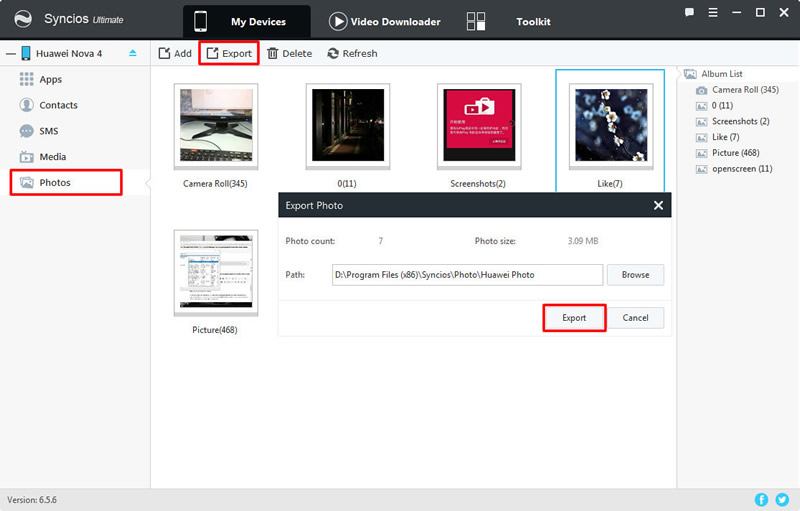Image resolution: width=800 pixels, height=511 pixels.
Task: Click the Photo count value 7
Action: [381, 241]
